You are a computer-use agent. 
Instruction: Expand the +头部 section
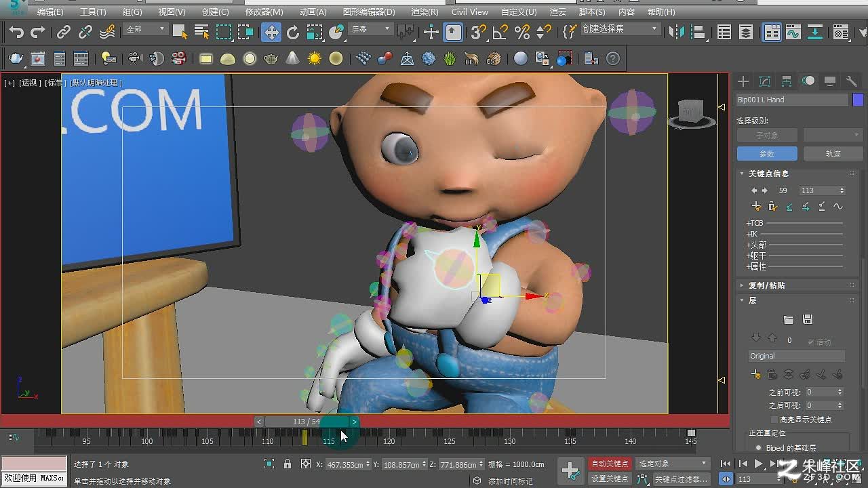[756, 245]
